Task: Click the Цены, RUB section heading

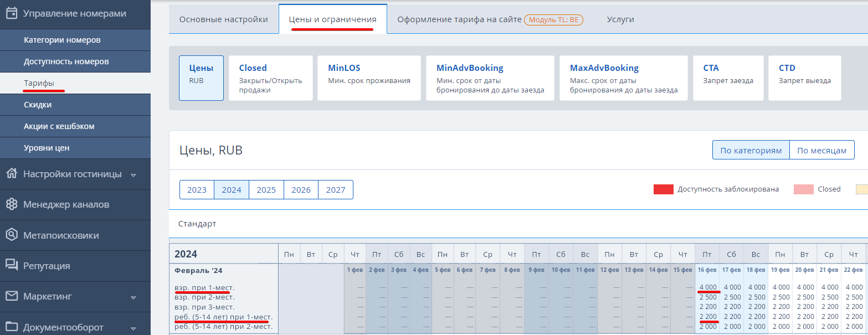Action: coord(211,151)
